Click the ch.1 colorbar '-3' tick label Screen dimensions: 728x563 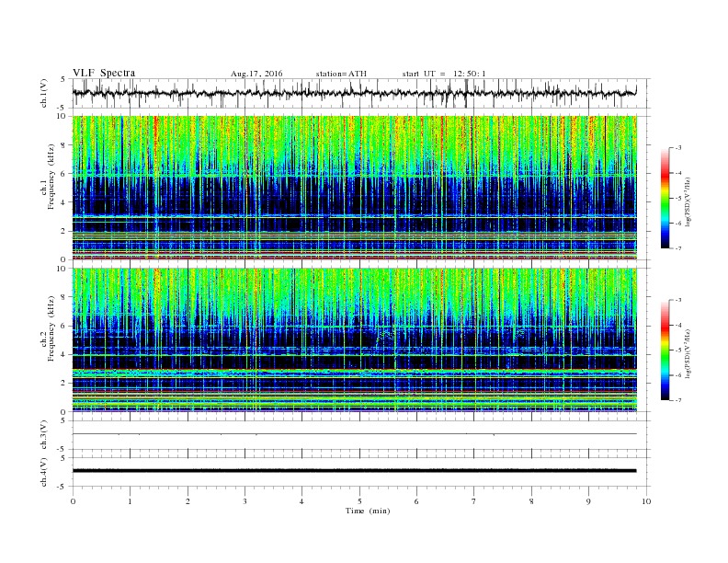coord(678,148)
